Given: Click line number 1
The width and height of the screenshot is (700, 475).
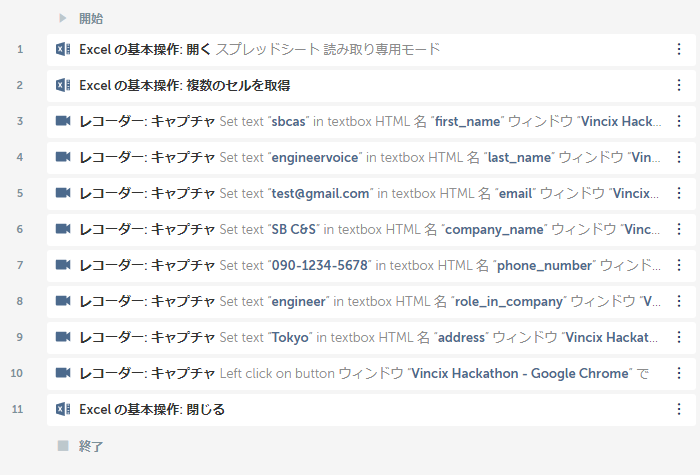Looking at the screenshot, I should (x=20, y=49).
